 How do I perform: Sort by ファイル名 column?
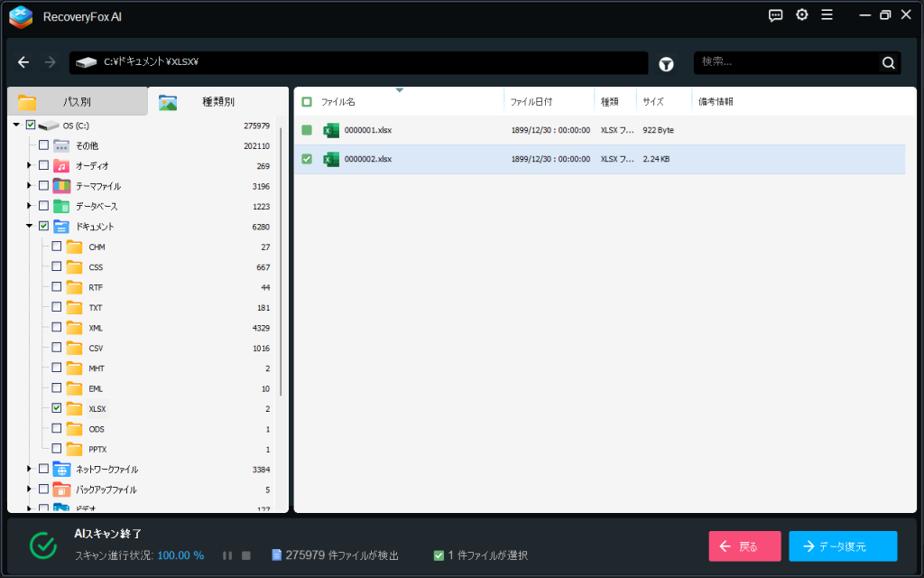tap(337, 102)
